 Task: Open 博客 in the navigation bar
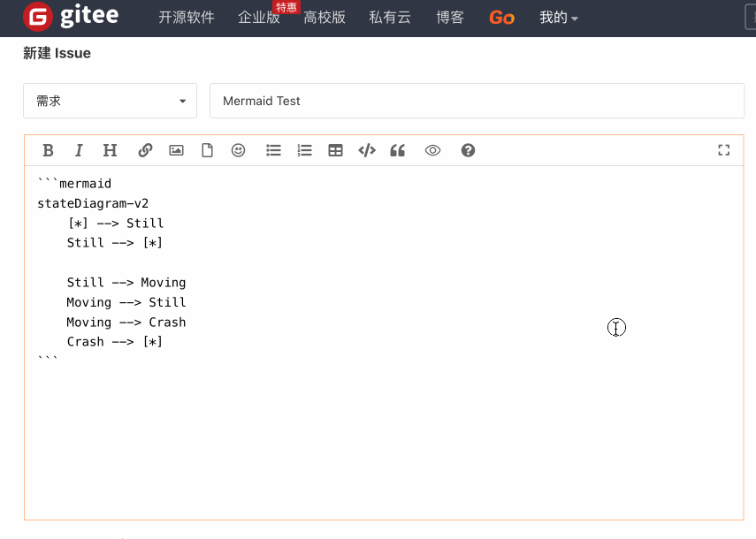coord(450,18)
